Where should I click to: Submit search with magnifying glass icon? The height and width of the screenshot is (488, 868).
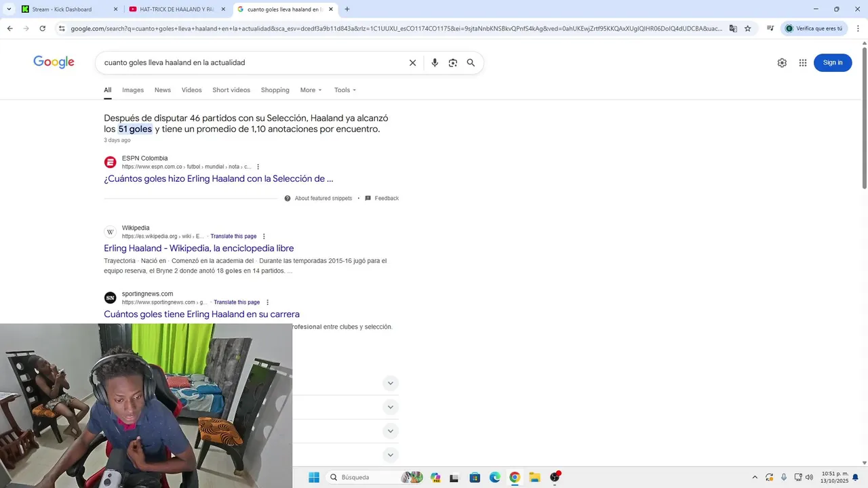click(x=471, y=62)
